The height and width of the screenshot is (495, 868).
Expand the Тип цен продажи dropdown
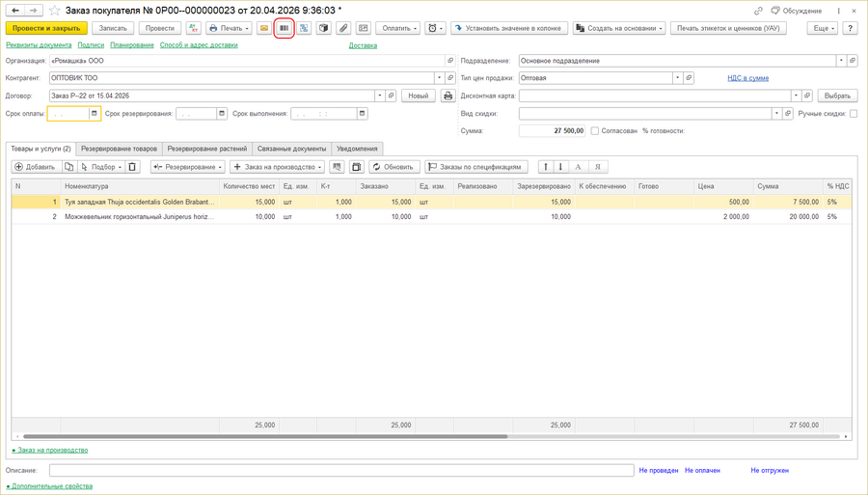677,78
